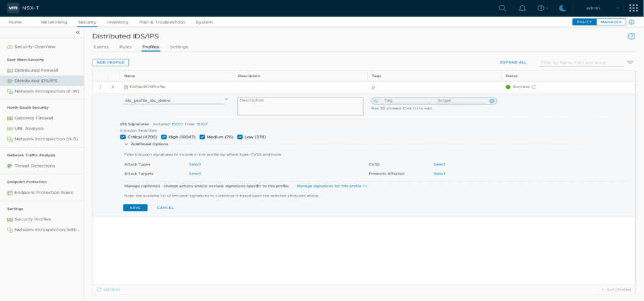This screenshot has width=644, height=301.
Task: Switch to the Rules tab
Action: pyautogui.click(x=125, y=47)
